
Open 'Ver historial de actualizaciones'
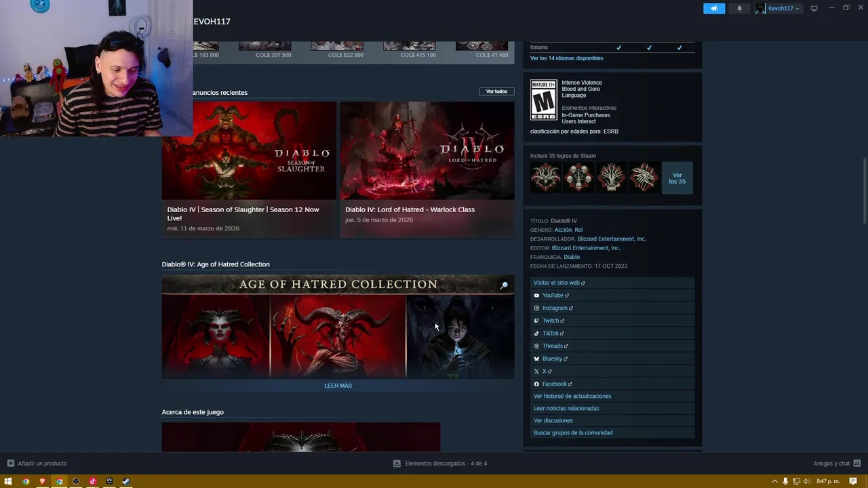(572, 396)
